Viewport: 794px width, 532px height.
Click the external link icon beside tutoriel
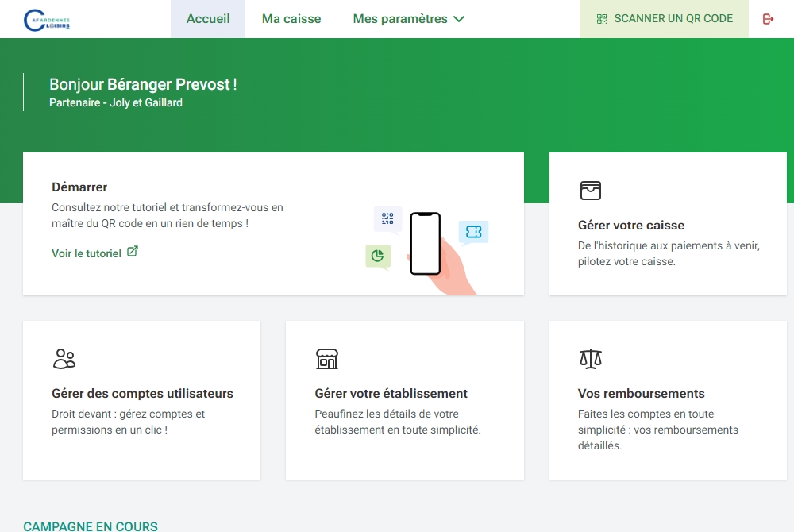[x=133, y=252]
